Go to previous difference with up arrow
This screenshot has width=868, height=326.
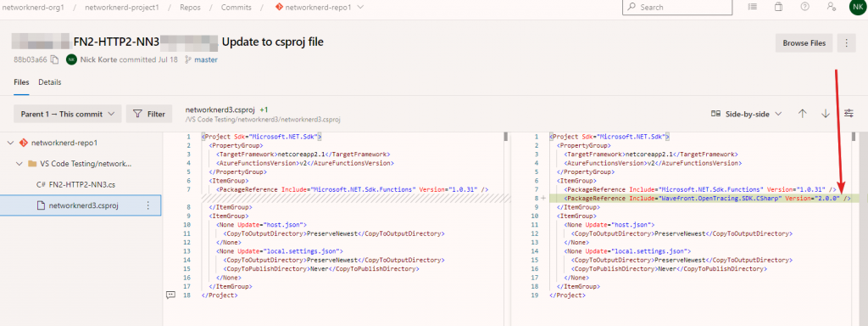(802, 114)
